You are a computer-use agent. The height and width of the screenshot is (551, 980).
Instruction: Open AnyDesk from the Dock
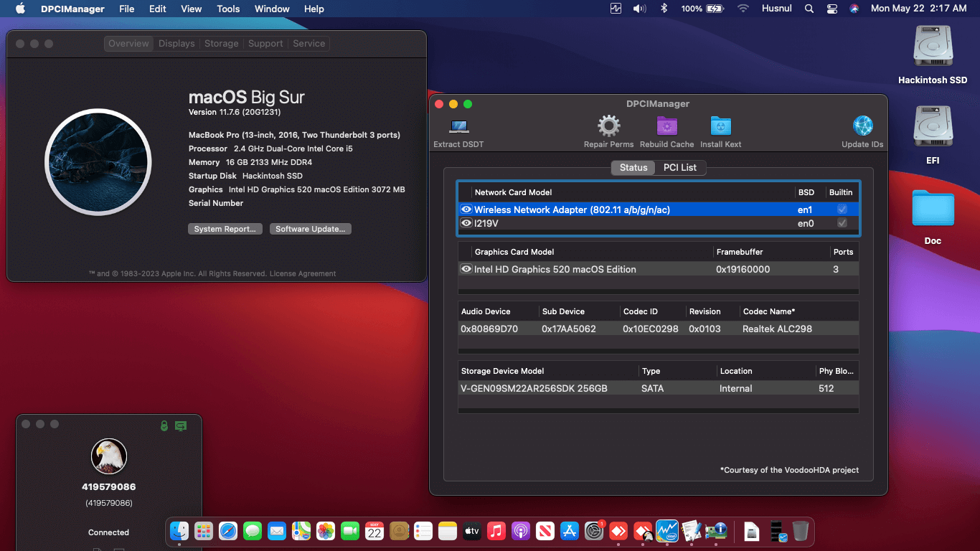click(618, 532)
